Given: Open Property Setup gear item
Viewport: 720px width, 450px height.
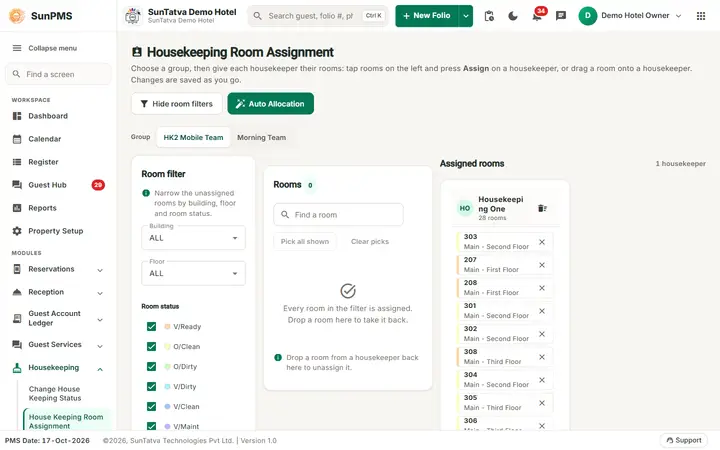Looking at the screenshot, I should (x=58, y=231).
